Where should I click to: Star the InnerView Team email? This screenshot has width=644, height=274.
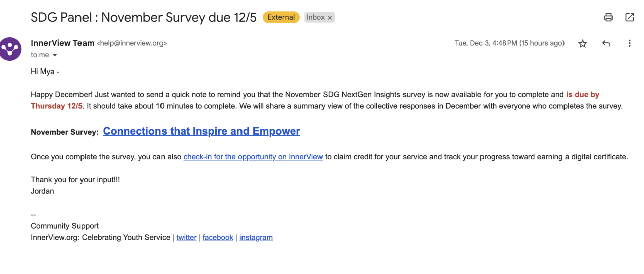coord(583,44)
